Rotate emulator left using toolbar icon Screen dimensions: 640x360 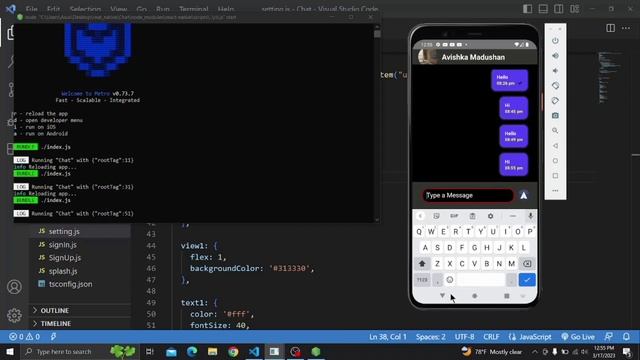coord(555,86)
